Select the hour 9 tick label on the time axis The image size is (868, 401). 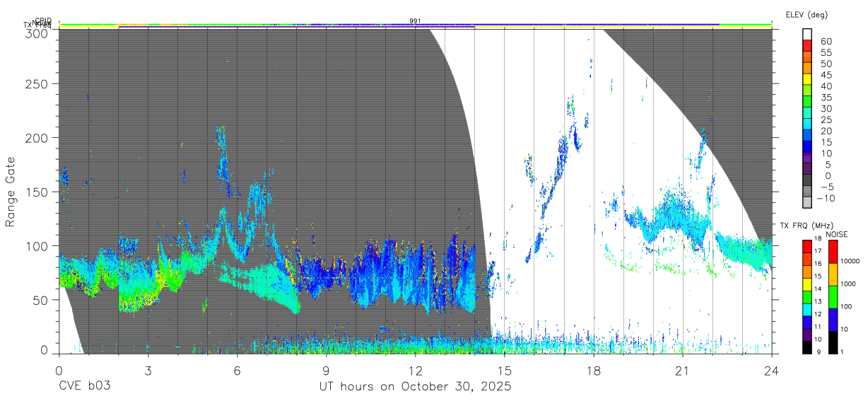tap(326, 371)
